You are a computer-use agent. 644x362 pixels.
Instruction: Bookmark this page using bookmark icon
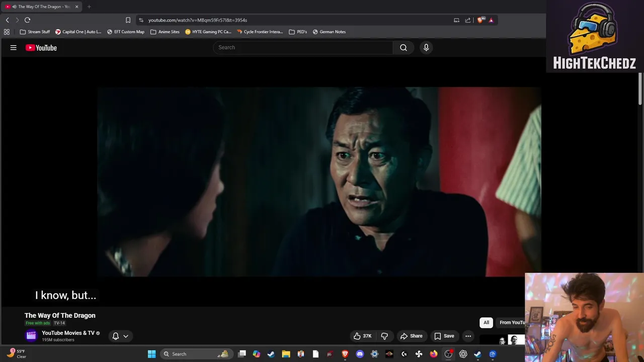click(x=128, y=20)
